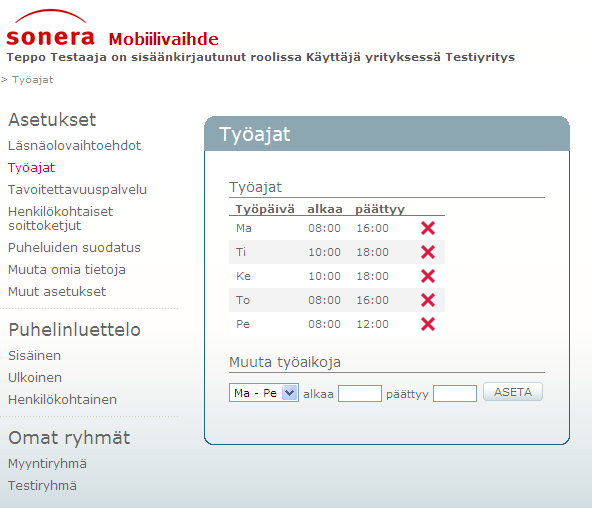Image resolution: width=592 pixels, height=508 pixels.
Task: Click the päättyy column header
Action: click(380, 209)
